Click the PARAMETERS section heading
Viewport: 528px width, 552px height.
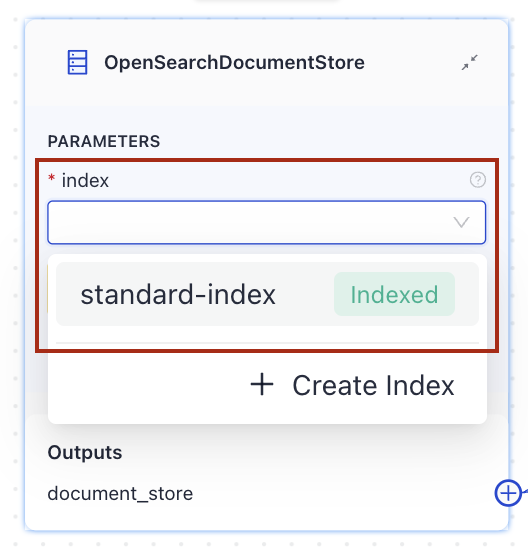(104, 142)
